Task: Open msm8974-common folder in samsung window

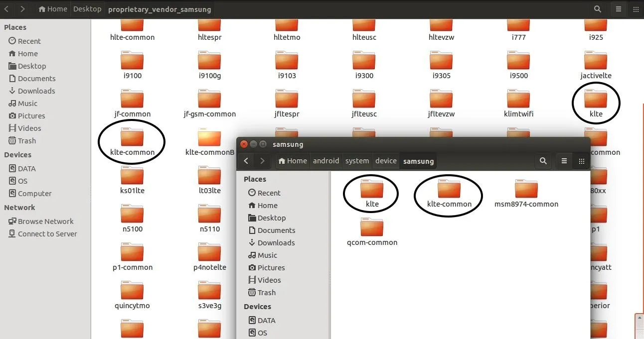Action: coord(526,194)
